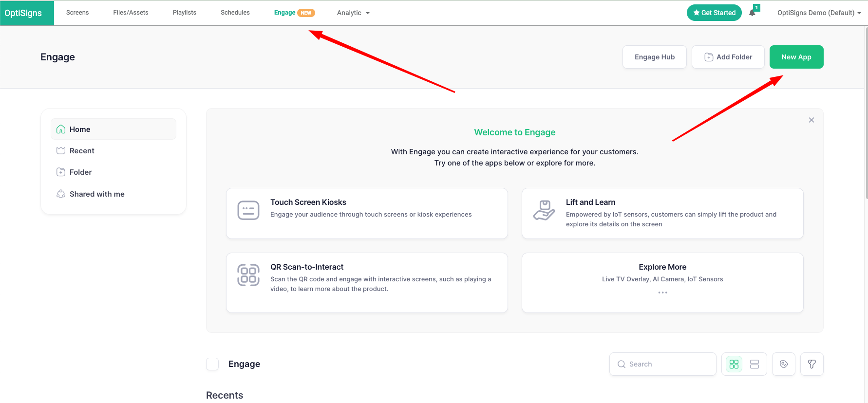The height and width of the screenshot is (403, 868).
Task: Open the tag filter icon
Action: point(783,364)
